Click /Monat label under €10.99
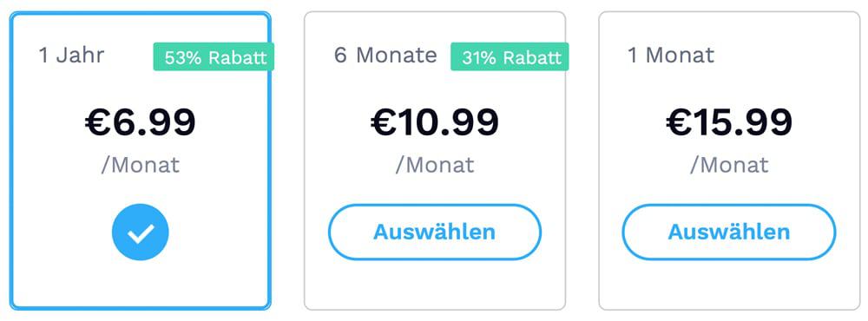The image size is (868, 321). (435, 165)
